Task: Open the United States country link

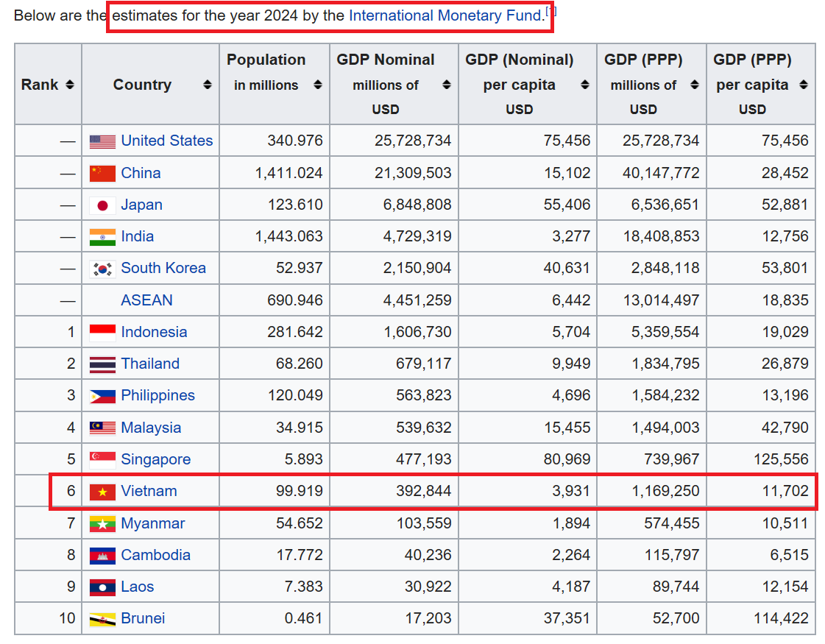Action: click(167, 141)
